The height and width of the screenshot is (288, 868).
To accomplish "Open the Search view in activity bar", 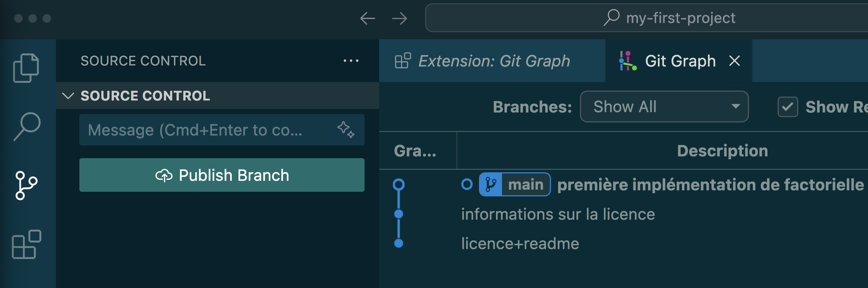I will [x=27, y=126].
